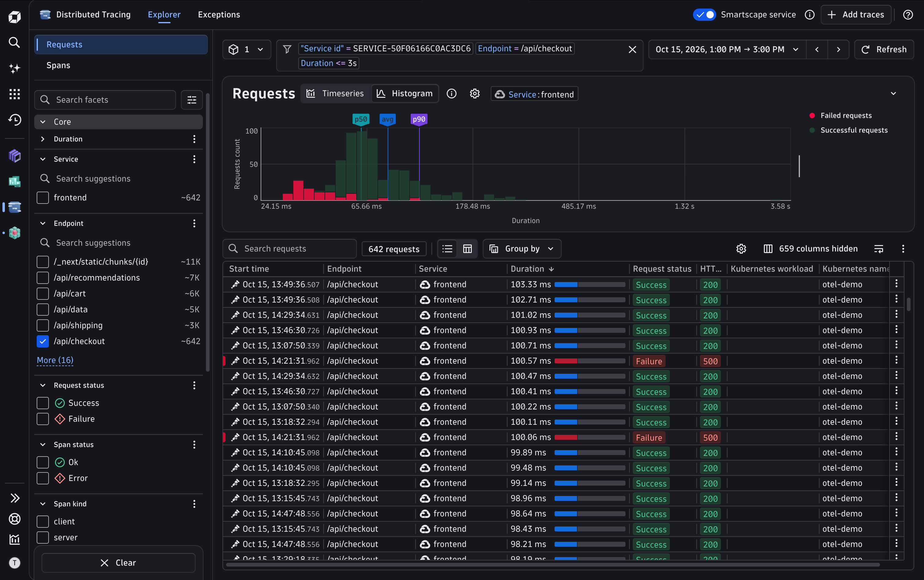Check the client span kind checkbox
Viewport: 924px width, 580px height.
42,521
